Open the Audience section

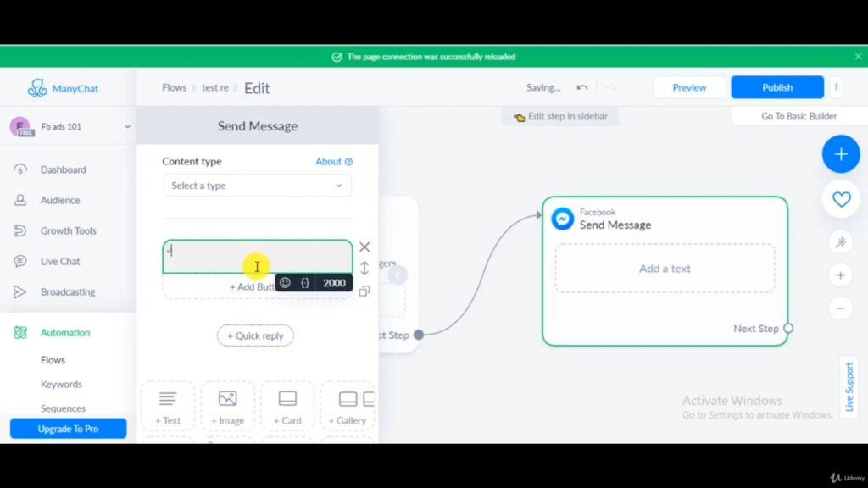60,200
